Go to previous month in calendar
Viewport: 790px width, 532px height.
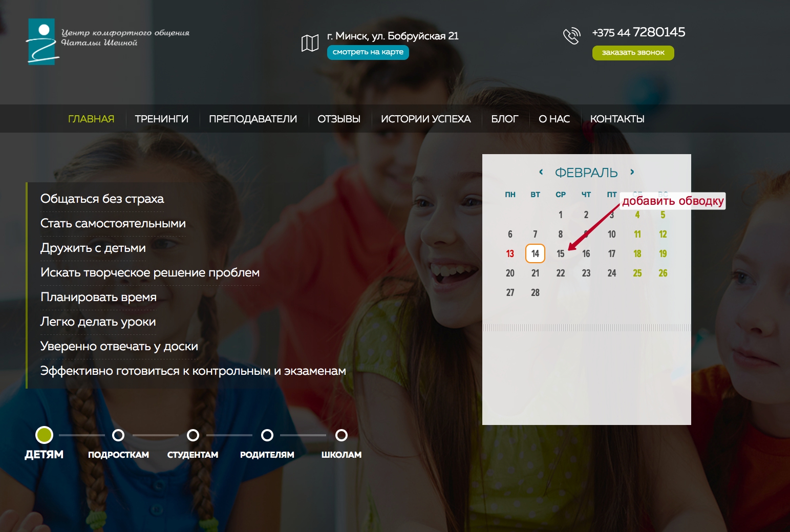coord(541,172)
